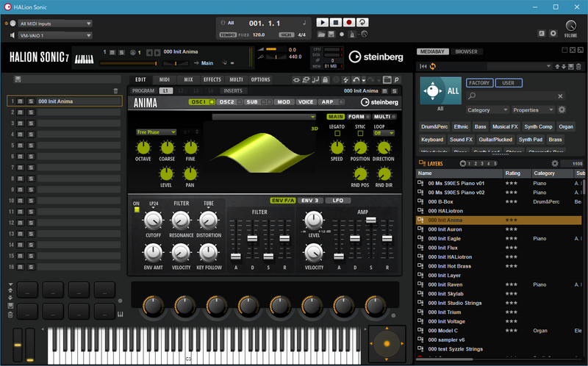Click the FACTORY filter button
Viewport: 588px width, 366px height.
tap(479, 83)
